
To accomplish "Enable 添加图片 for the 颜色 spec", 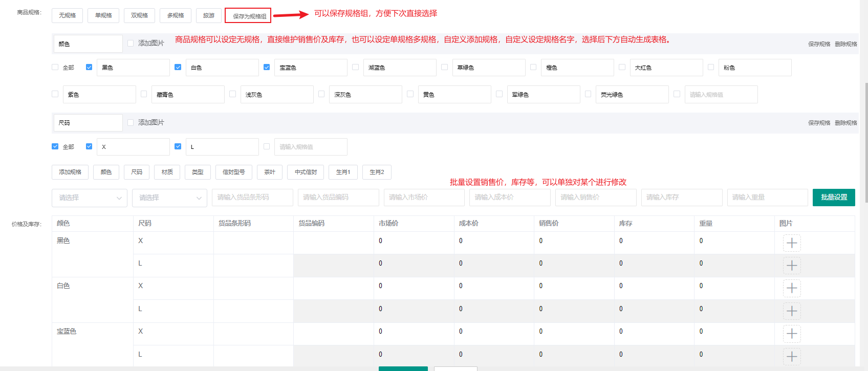I will click(131, 43).
